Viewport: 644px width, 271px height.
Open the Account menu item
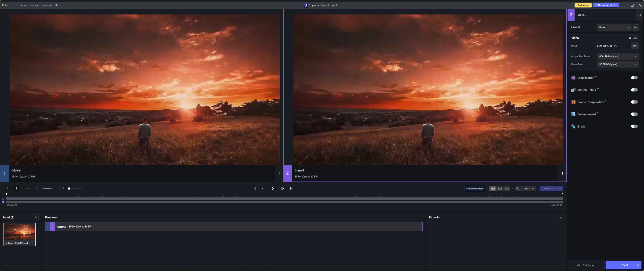click(x=47, y=5)
